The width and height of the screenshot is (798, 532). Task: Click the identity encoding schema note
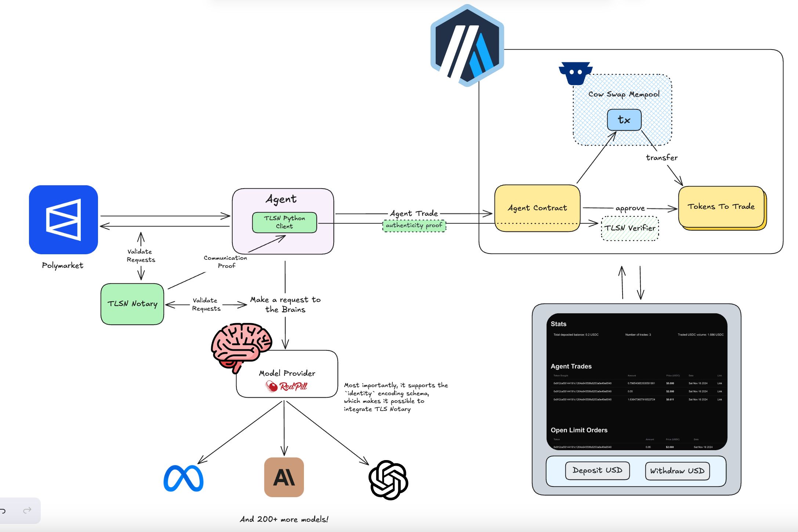(x=396, y=397)
